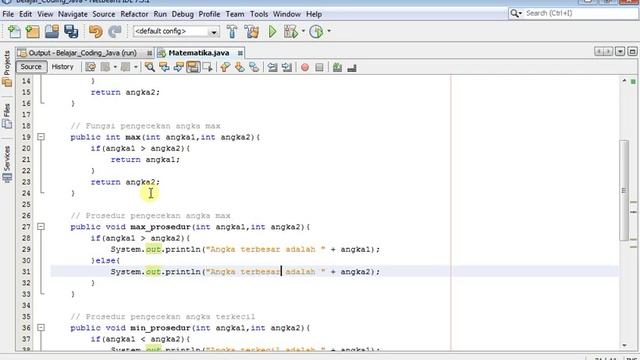Open the Files side panel
The image size is (640, 360).
click(x=7, y=116)
